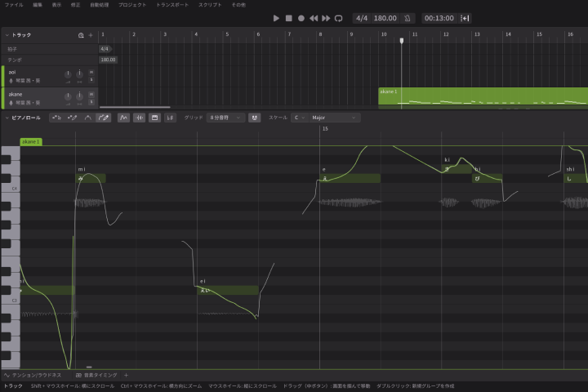This screenshot has height=392, width=588.
Task: Open the scale key C dropdown
Action: (299, 118)
